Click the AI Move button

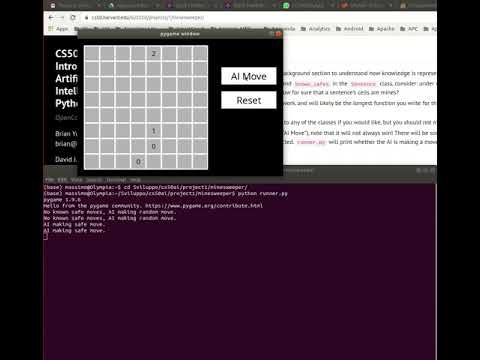(x=249, y=76)
